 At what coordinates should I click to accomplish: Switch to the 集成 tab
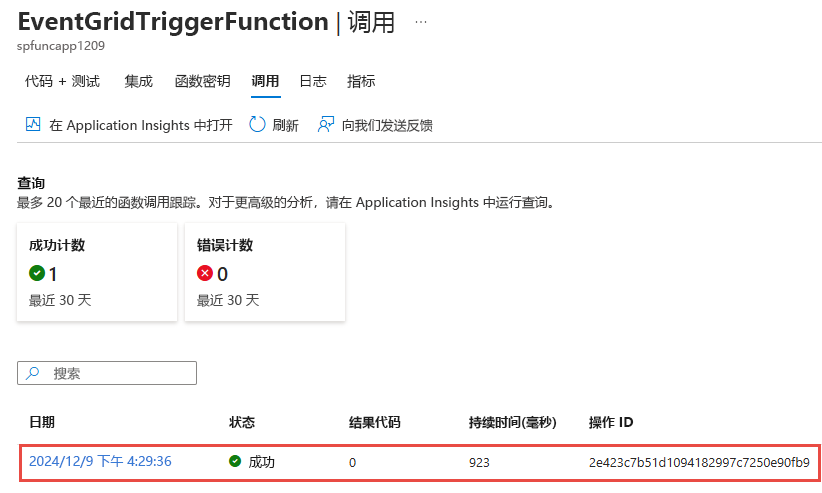[x=138, y=81]
